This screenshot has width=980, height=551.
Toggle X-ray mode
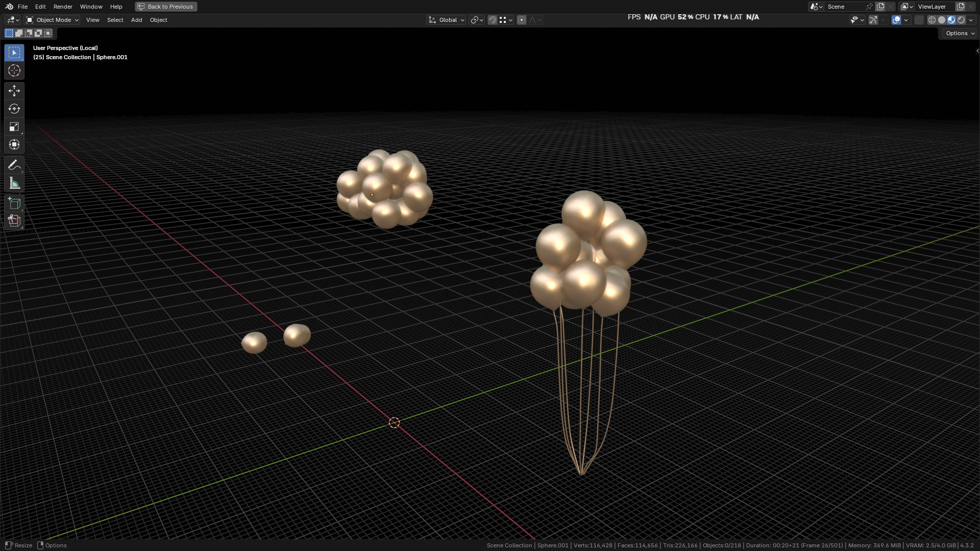click(919, 20)
